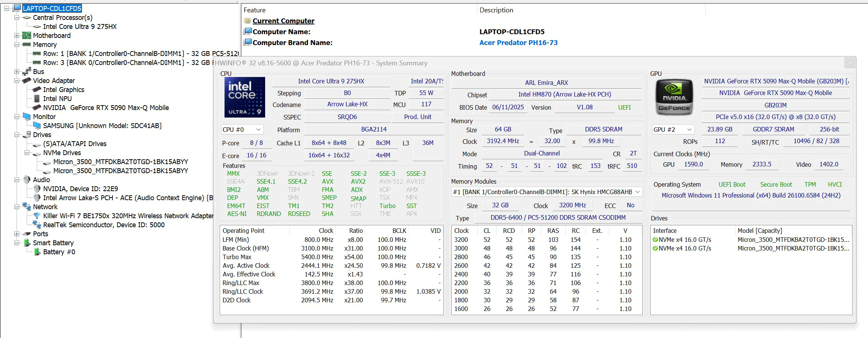
Task: Select memory Row: 1 BANK 1 item
Action: 141,54
